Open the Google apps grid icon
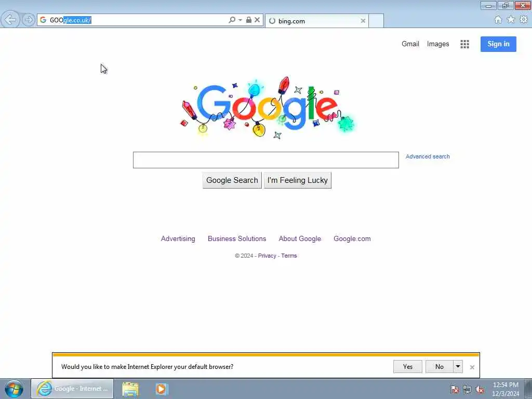Image resolution: width=532 pixels, height=399 pixels. pyautogui.click(x=464, y=44)
